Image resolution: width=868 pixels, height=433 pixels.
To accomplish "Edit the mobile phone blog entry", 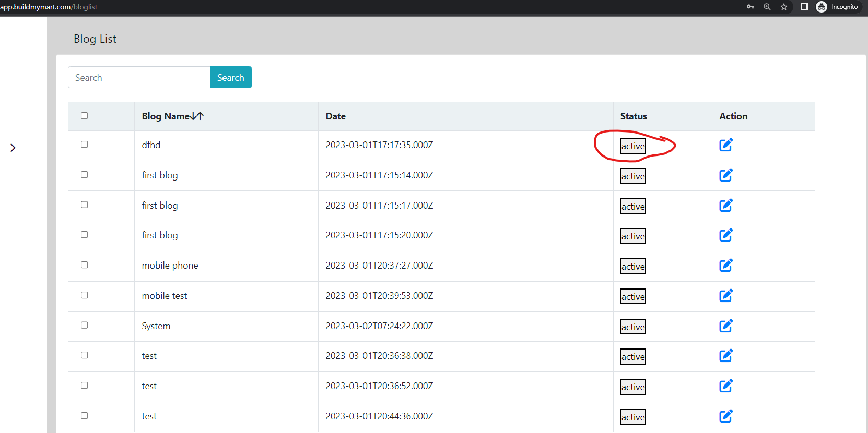I will (726, 266).
